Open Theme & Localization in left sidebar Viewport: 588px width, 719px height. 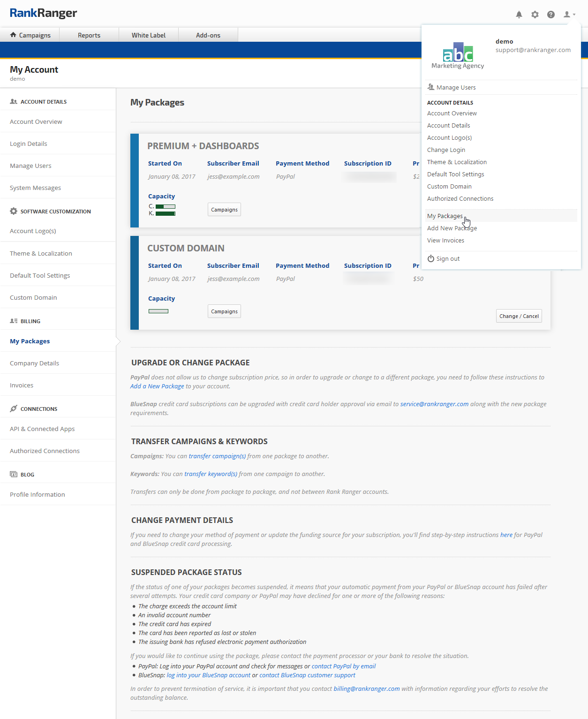click(x=41, y=254)
